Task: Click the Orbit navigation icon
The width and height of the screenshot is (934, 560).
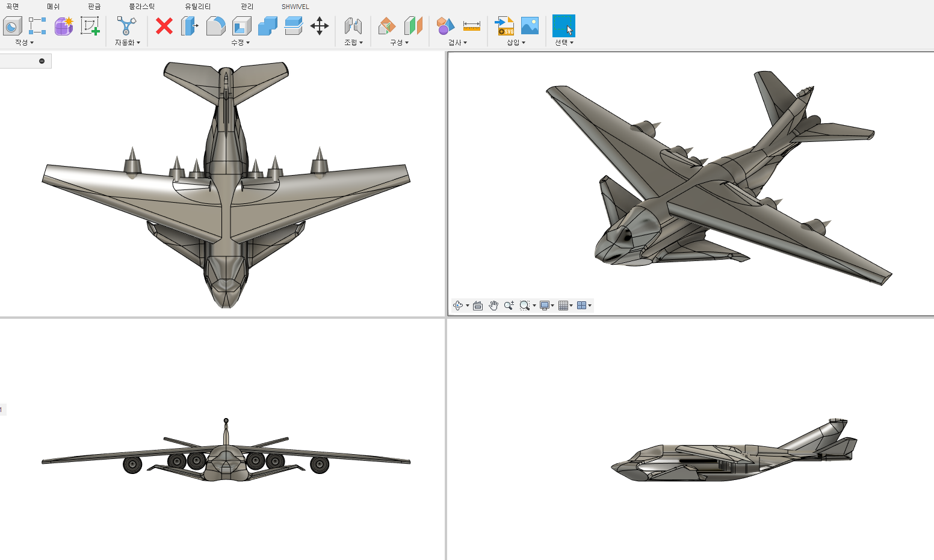Action: click(x=458, y=306)
